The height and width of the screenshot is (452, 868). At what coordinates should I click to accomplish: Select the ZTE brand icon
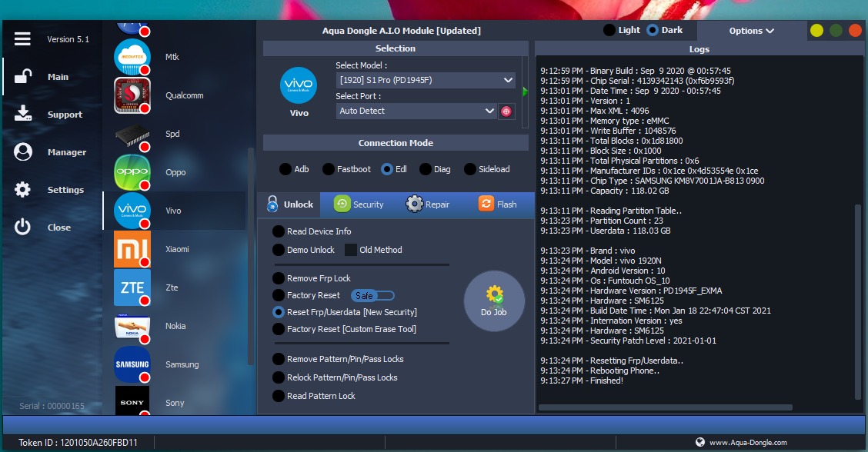point(132,287)
